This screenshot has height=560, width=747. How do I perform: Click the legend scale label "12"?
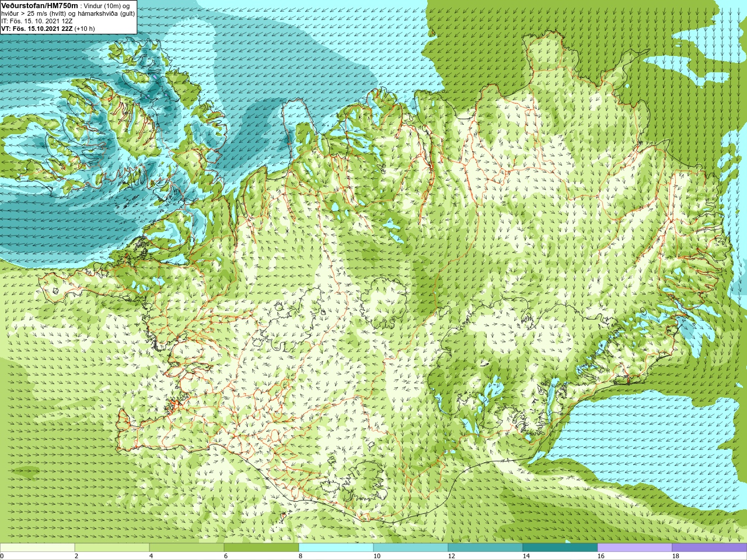452,556
